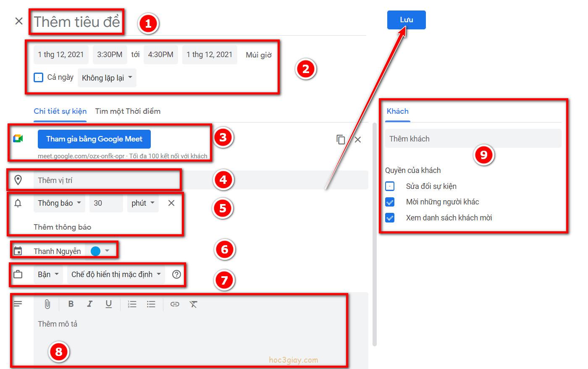Copy the Google Meet conference info

click(x=341, y=139)
